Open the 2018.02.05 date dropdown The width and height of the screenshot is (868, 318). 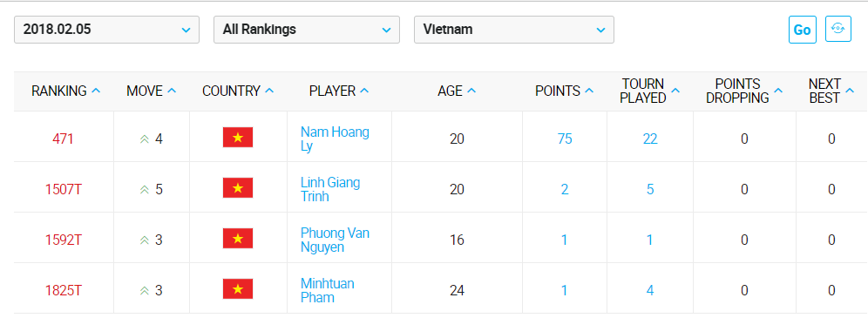[x=106, y=30]
